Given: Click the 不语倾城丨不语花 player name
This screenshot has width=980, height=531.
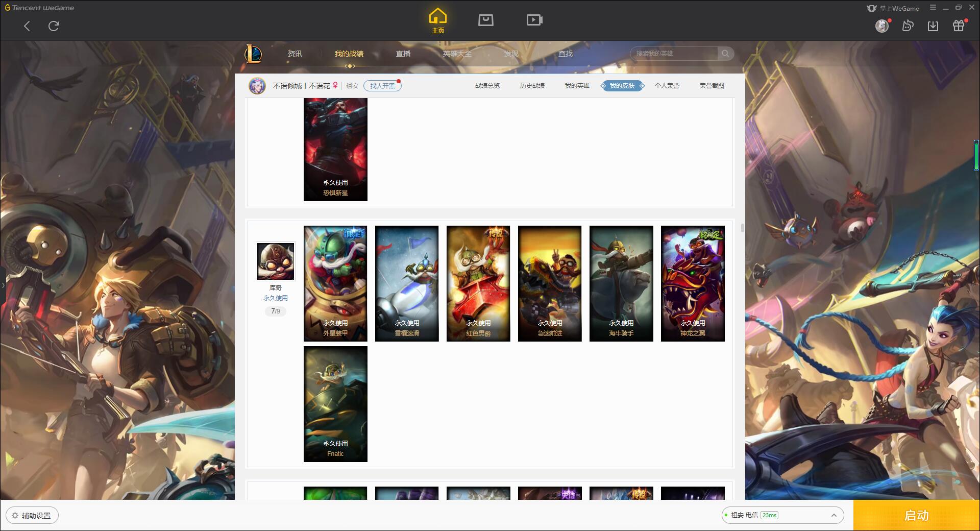Looking at the screenshot, I should tap(301, 86).
